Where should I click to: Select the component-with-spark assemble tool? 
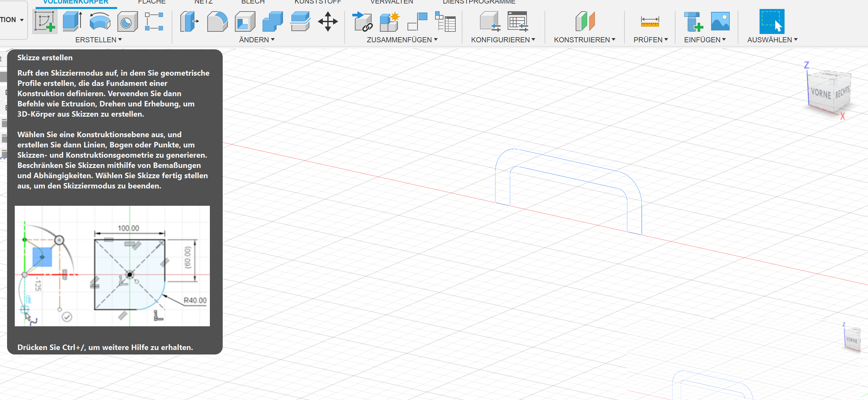coord(390,21)
